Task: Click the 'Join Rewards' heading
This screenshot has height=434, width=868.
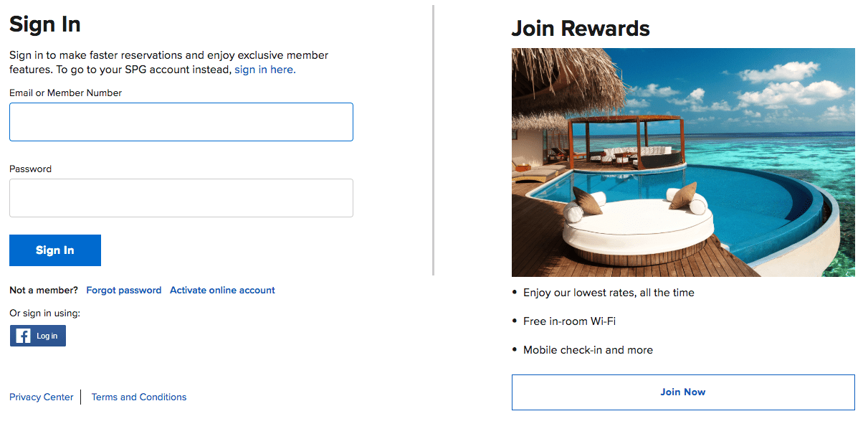Action: [581, 29]
